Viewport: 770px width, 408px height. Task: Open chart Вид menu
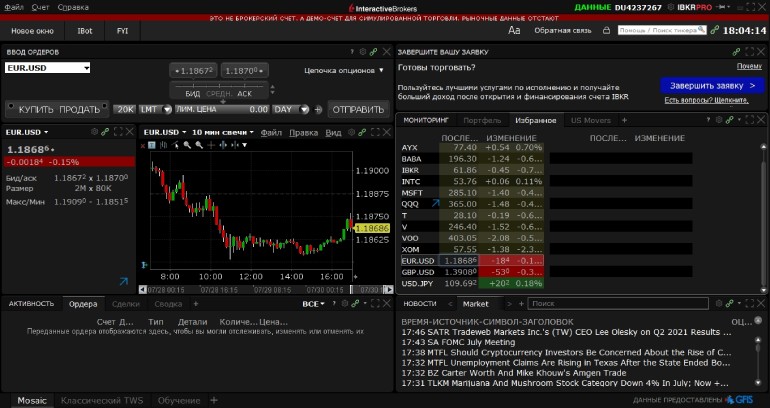333,133
